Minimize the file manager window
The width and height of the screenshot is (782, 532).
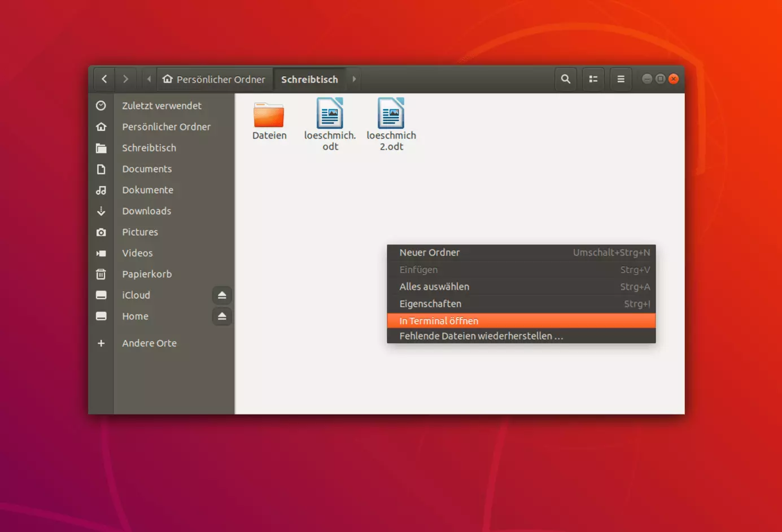click(x=647, y=79)
